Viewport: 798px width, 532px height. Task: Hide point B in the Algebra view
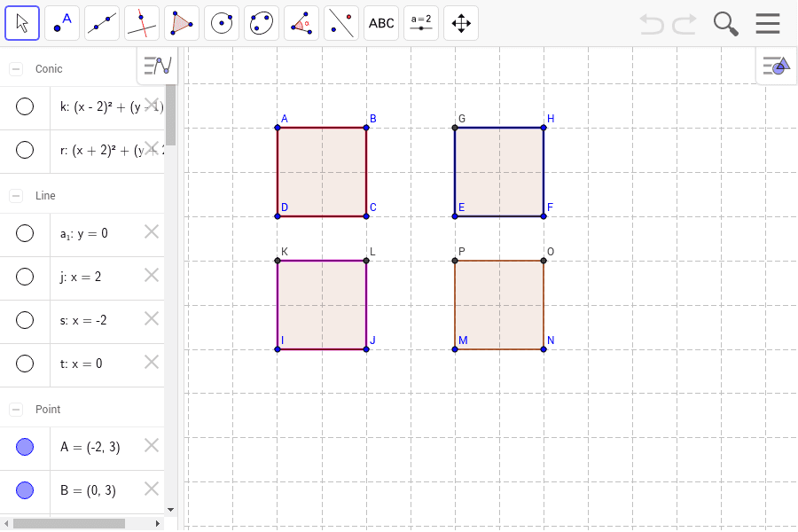(x=25, y=490)
